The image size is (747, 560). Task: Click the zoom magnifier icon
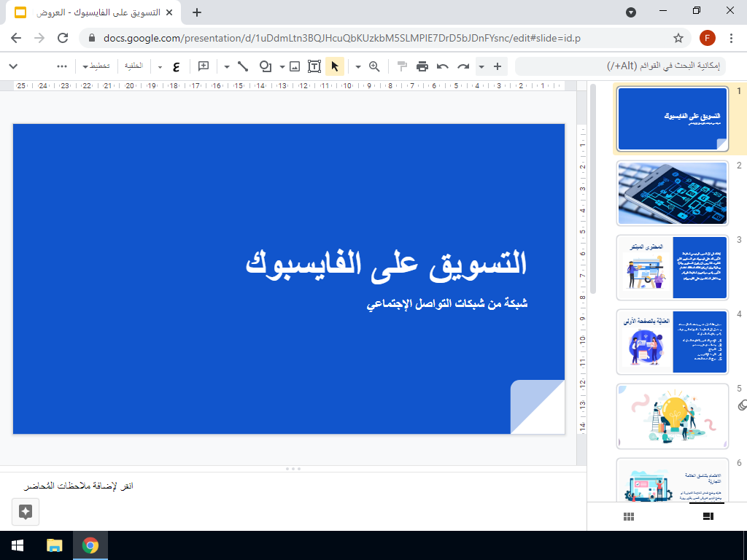coord(374,66)
